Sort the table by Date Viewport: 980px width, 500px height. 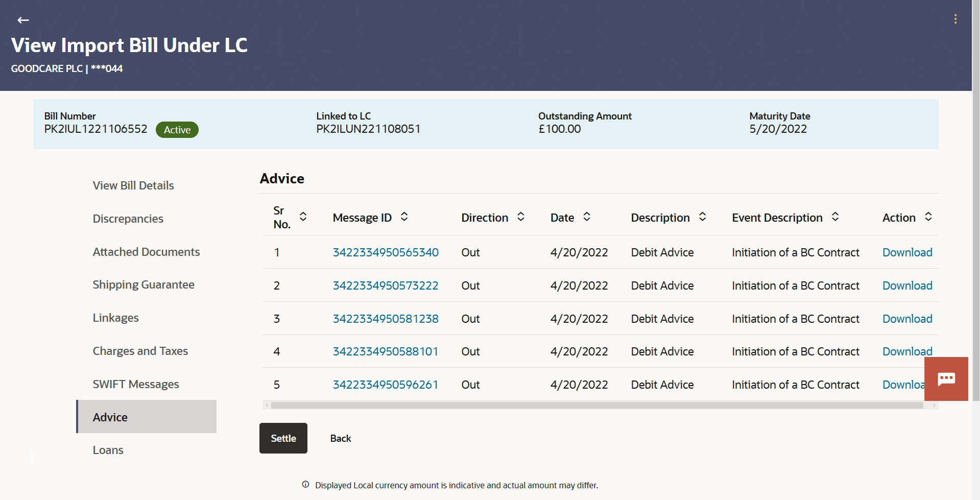(x=587, y=217)
